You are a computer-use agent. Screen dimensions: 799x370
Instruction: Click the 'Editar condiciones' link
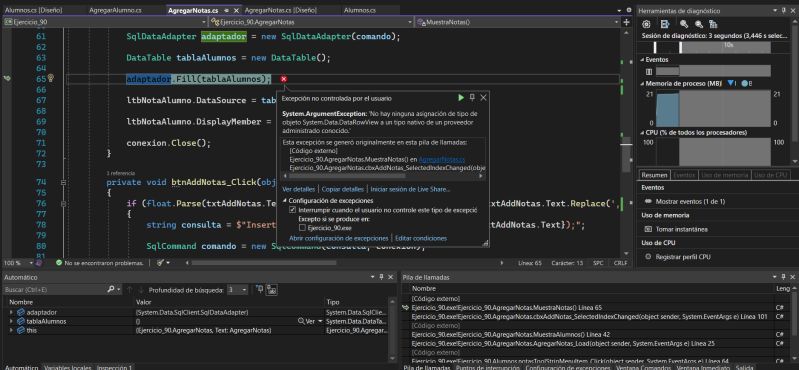click(x=421, y=238)
